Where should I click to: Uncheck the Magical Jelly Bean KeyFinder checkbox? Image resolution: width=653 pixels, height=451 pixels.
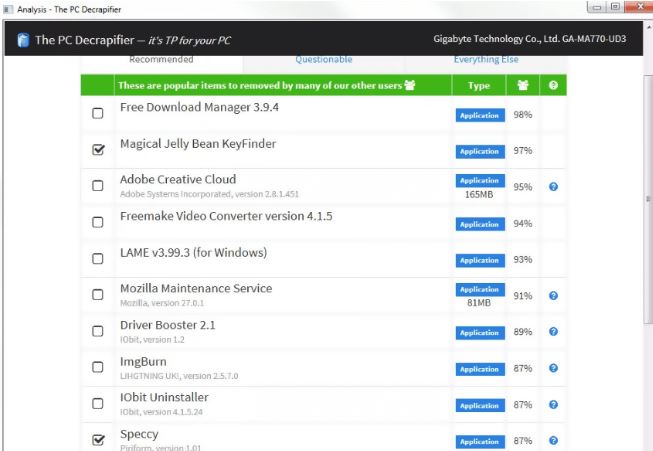pos(98,149)
